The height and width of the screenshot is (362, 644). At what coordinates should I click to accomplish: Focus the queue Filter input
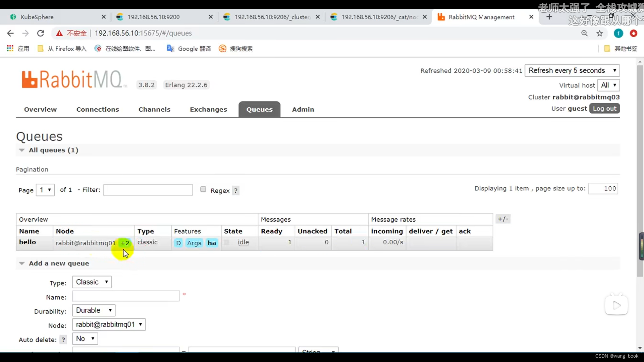[x=148, y=190]
